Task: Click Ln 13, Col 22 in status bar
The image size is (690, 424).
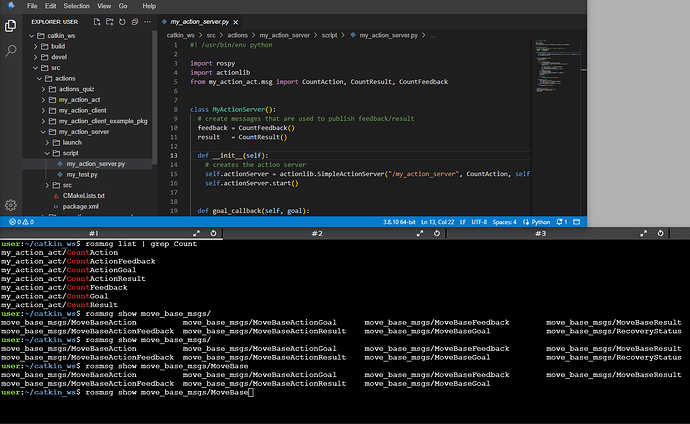Action: (437, 222)
